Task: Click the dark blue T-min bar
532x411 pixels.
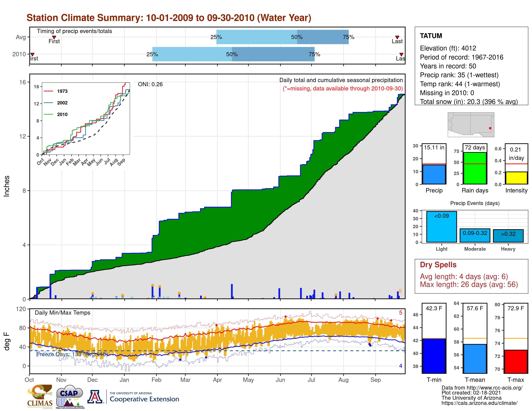Action: point(434,356)
